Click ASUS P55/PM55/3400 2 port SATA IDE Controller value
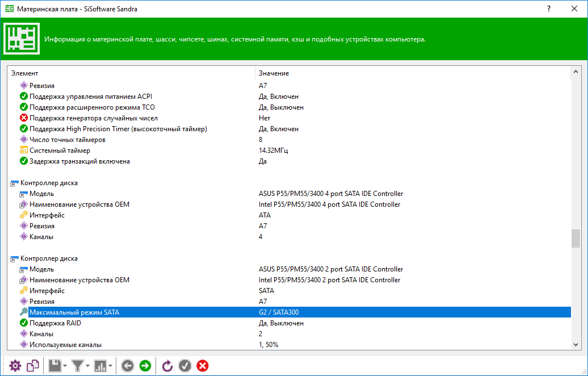This screenshot has height=376, width=588. click(331, 269)
